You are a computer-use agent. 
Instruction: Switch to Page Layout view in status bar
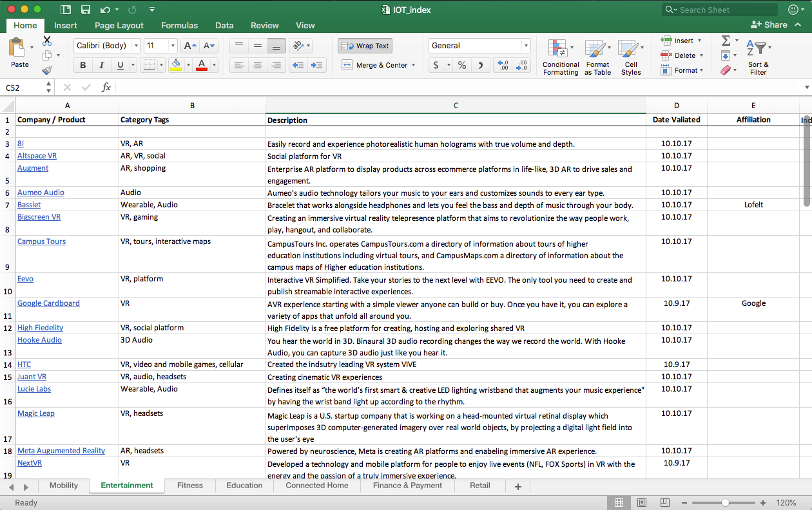(641, 502)
